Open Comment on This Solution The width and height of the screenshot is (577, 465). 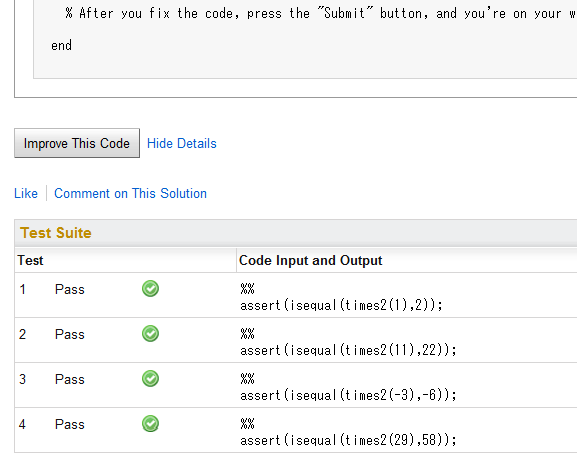(x=130, y=194)
